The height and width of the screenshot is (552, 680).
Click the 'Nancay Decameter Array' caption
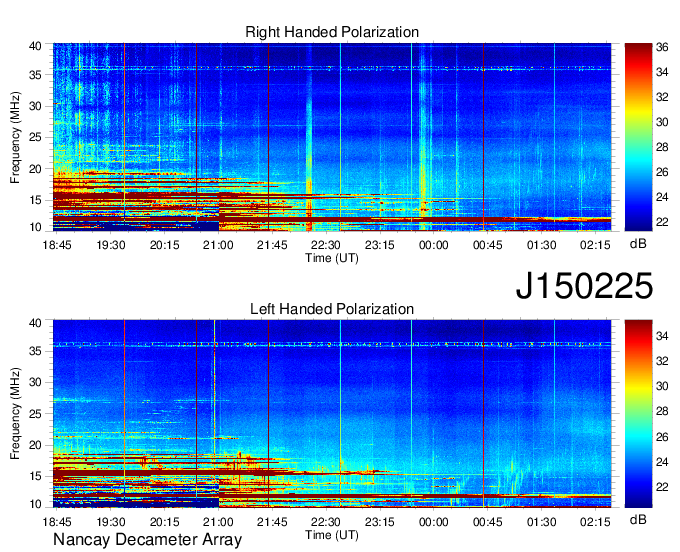point(147,539)
